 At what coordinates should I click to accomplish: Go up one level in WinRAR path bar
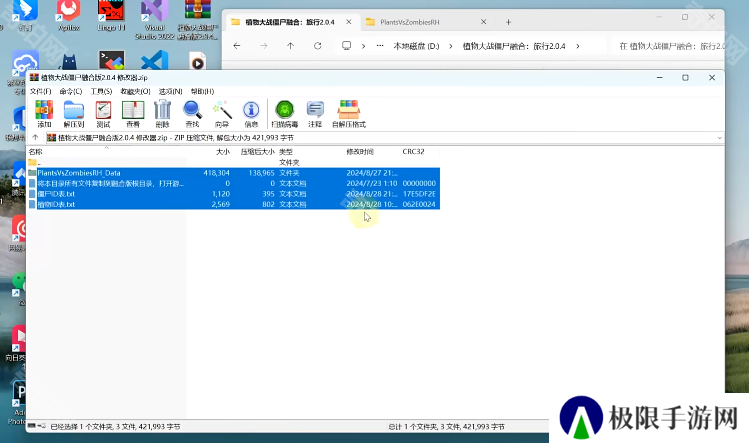(x=35, y=138)
